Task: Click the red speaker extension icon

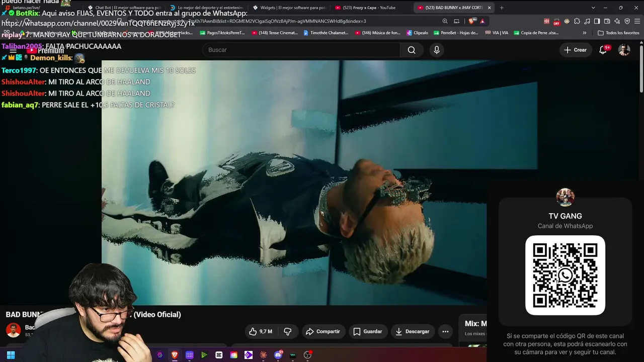Action: (546, 21)
